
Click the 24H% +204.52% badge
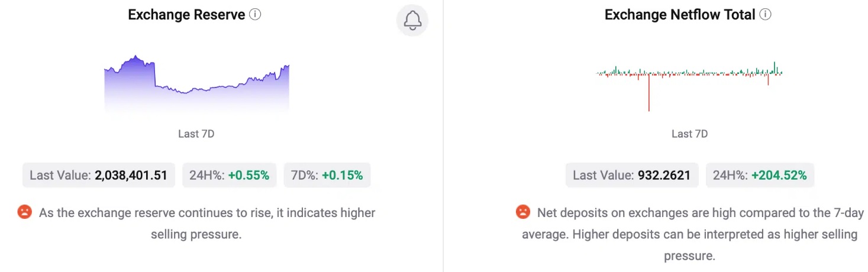click(x=760, y=176)
